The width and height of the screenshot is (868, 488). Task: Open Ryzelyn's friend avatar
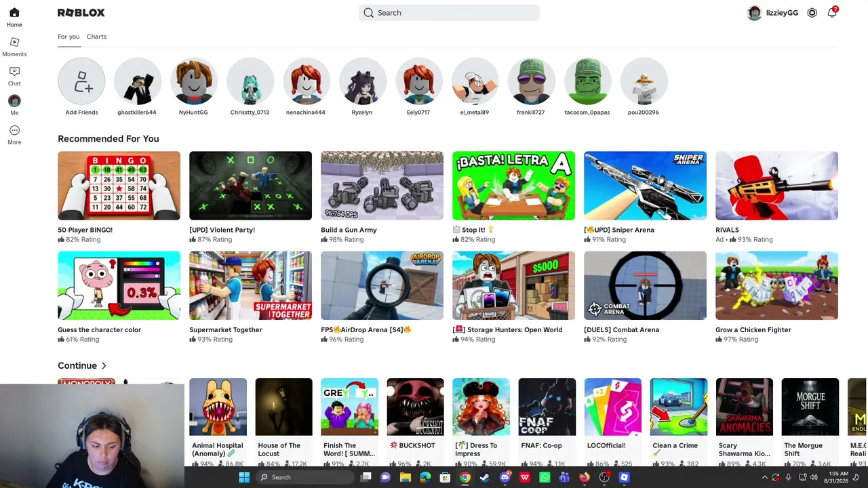(x=363, y=81)
